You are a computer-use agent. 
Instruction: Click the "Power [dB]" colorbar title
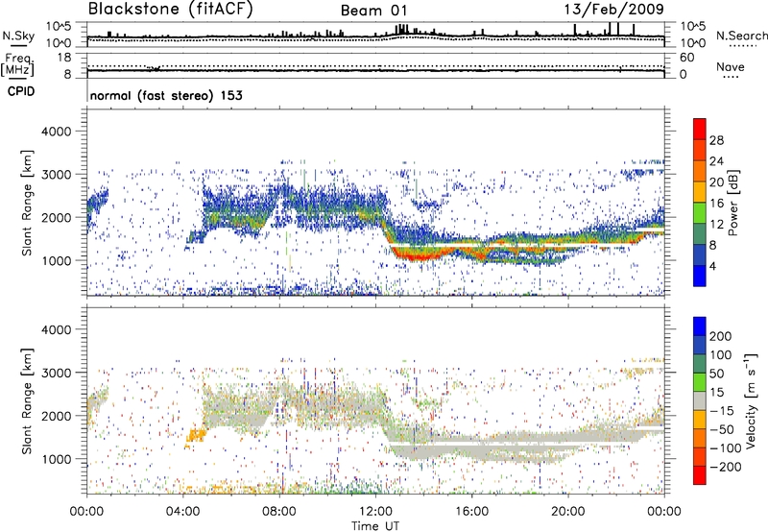732,203
